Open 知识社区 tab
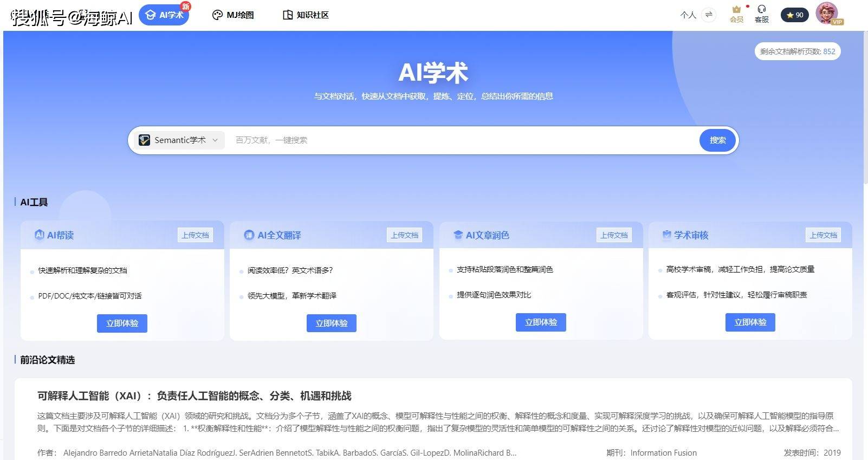The width and height of the screenshot is (868, 460). click(306, 15)
